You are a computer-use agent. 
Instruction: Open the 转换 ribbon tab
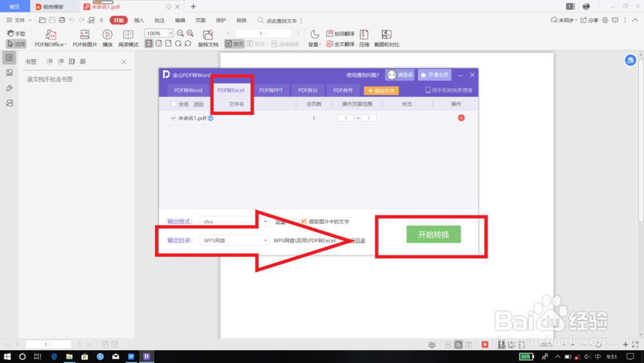click(241, 20)
